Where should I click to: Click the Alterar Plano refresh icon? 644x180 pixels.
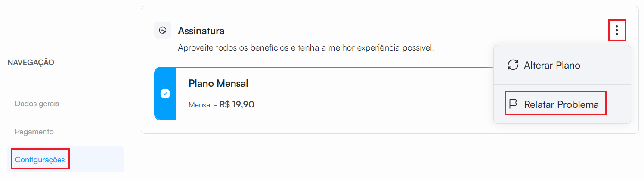pyautogui.click(x=513, y=65)
